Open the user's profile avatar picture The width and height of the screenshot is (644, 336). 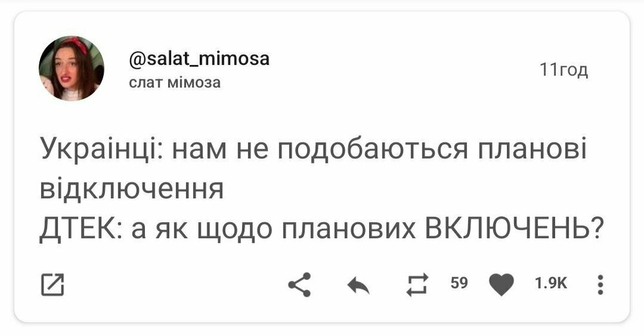[71, 68]
